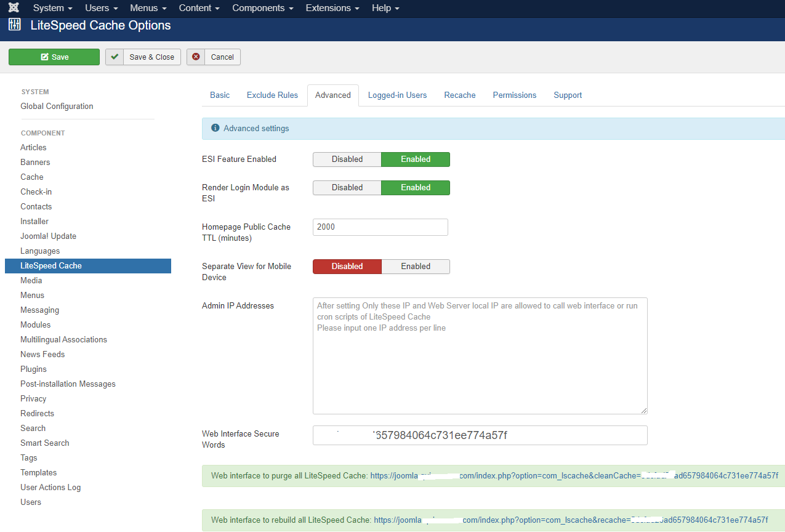The width and height of the screenshot is (785, 532).
Task: Open the Users dropdown menu
Action: pos(102,8)
